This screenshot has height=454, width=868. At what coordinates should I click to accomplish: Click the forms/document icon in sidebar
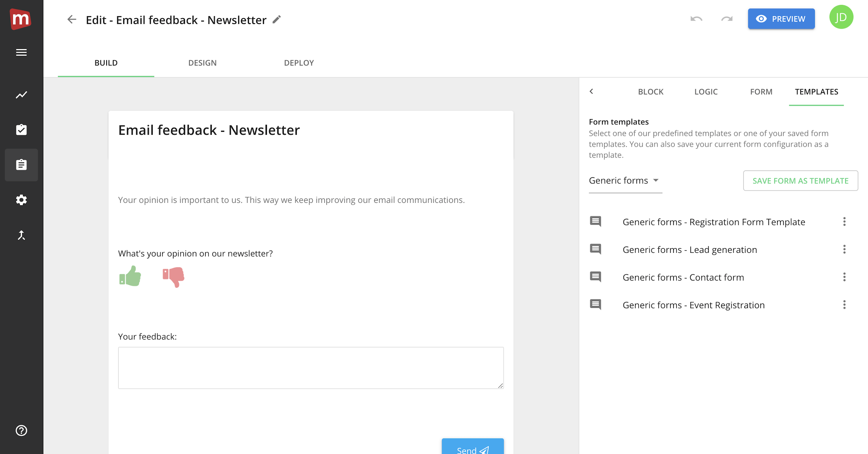click(21, 165)
